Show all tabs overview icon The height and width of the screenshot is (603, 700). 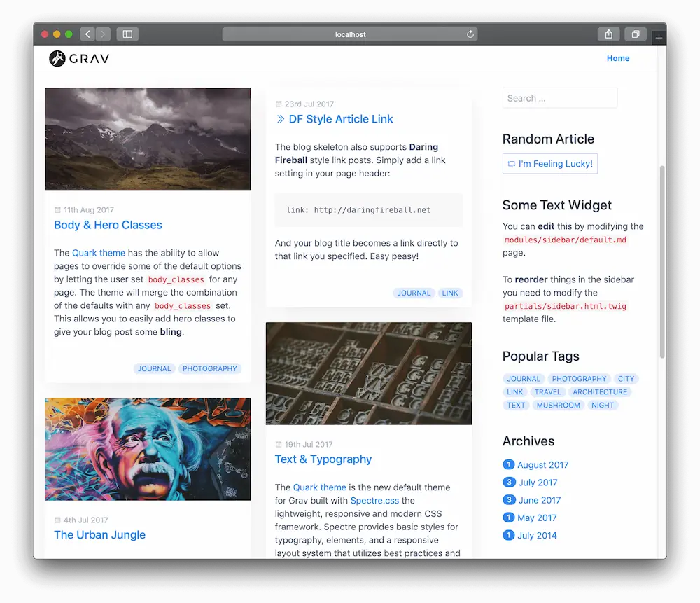[x=635, y=34]
